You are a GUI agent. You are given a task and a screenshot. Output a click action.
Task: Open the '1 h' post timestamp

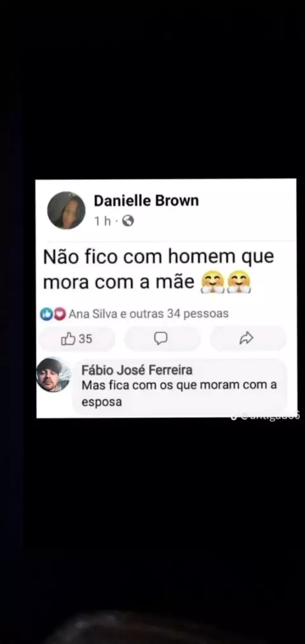[103, 222]
